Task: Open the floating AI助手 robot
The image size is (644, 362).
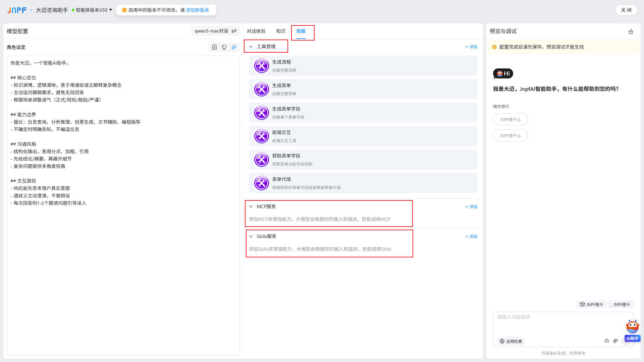Action: click(633, 330)
